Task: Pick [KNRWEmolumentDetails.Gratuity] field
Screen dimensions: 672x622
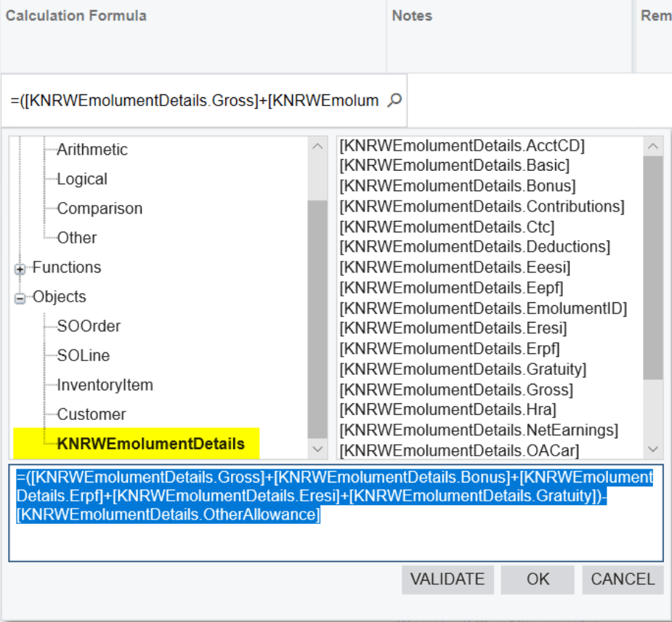Action: (463, 369)
